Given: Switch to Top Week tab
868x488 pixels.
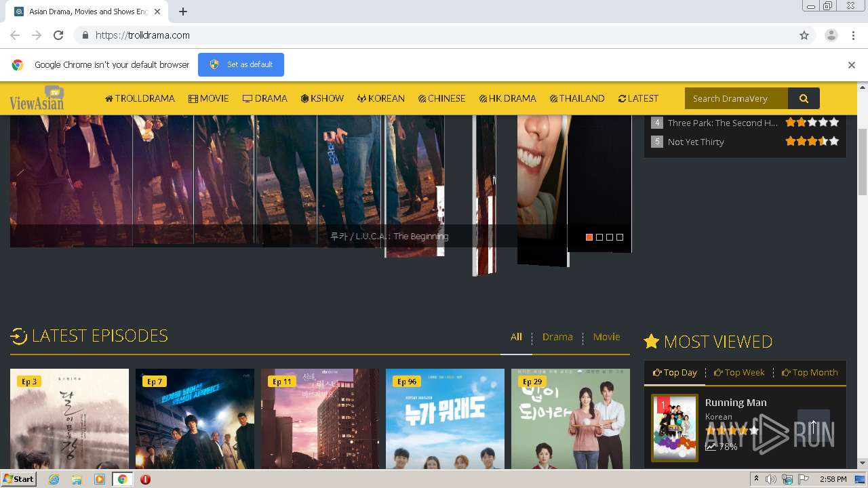Looking at the screenshot, I should 739,373.
